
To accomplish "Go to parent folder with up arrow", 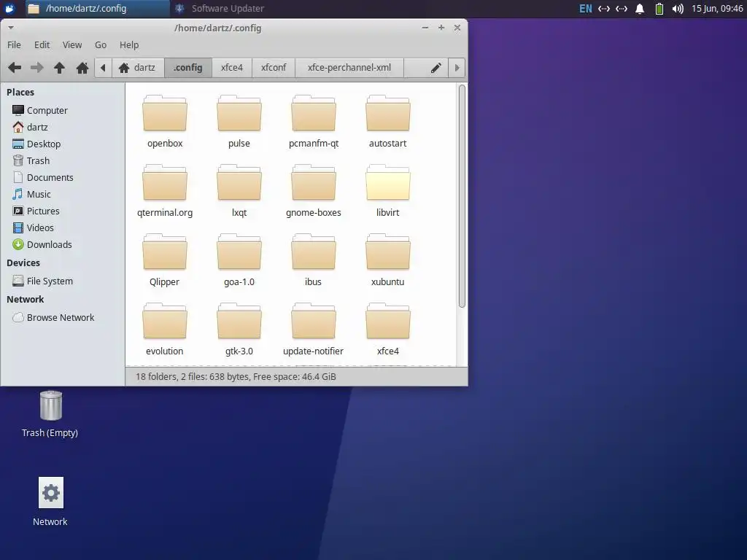I will (x=59, y=68).
